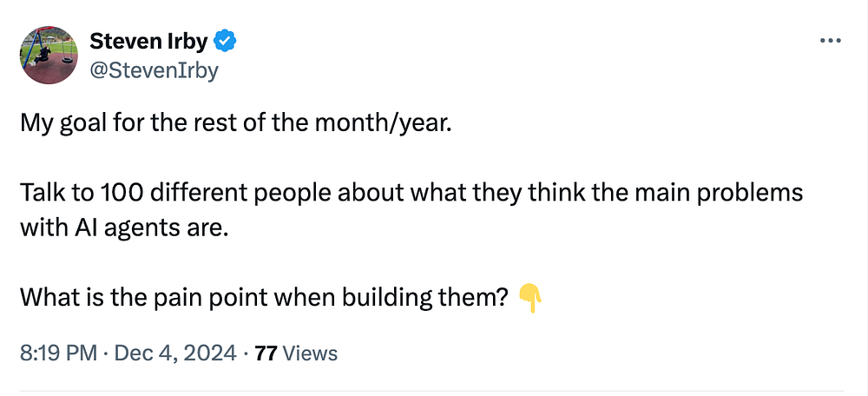Open the more options three-dot menu
868x396 pixels.
[831, 41]
